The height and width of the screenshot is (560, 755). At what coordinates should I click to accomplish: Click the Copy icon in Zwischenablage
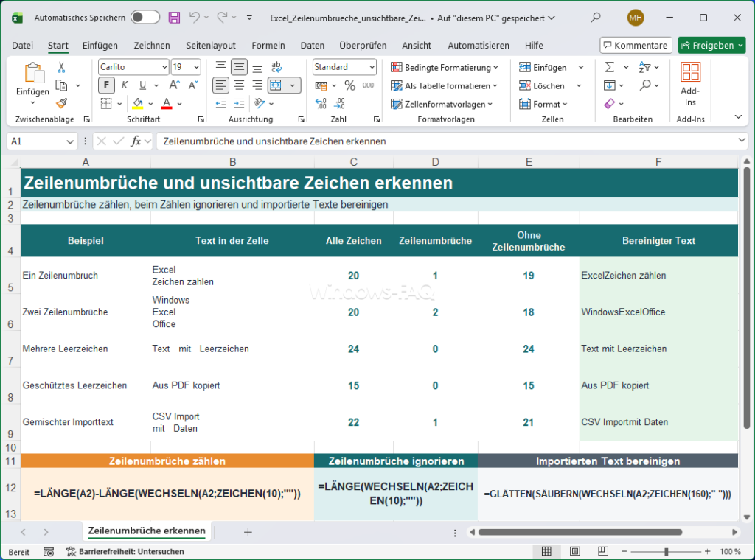(61, 85)
